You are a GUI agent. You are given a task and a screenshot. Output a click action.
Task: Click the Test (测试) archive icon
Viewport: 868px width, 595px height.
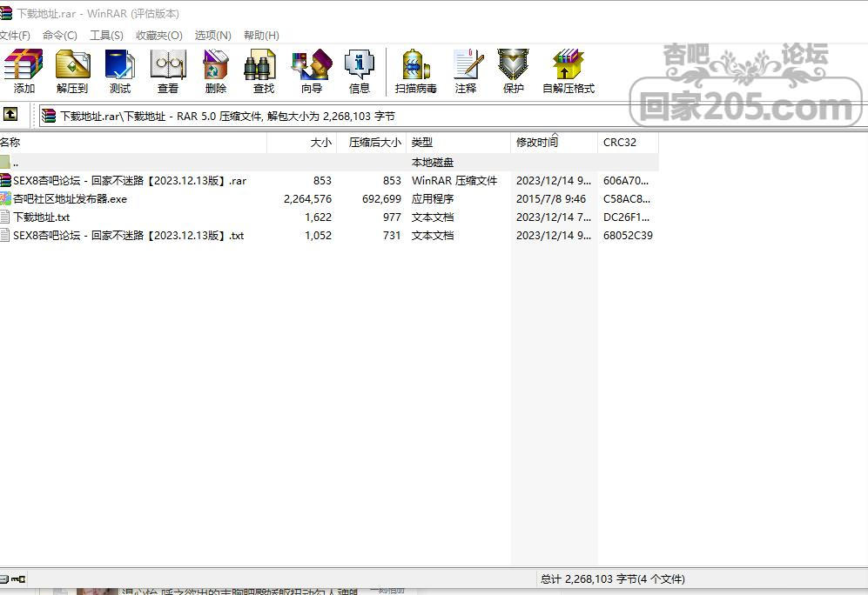click(x=119, y=70)
